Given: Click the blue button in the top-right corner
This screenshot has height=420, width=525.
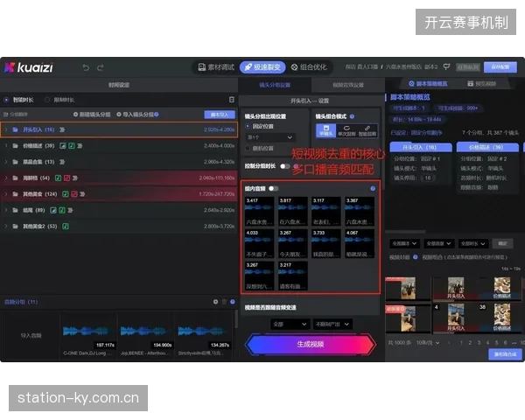Looking at the screenshot, I should (x=500, y=67).
